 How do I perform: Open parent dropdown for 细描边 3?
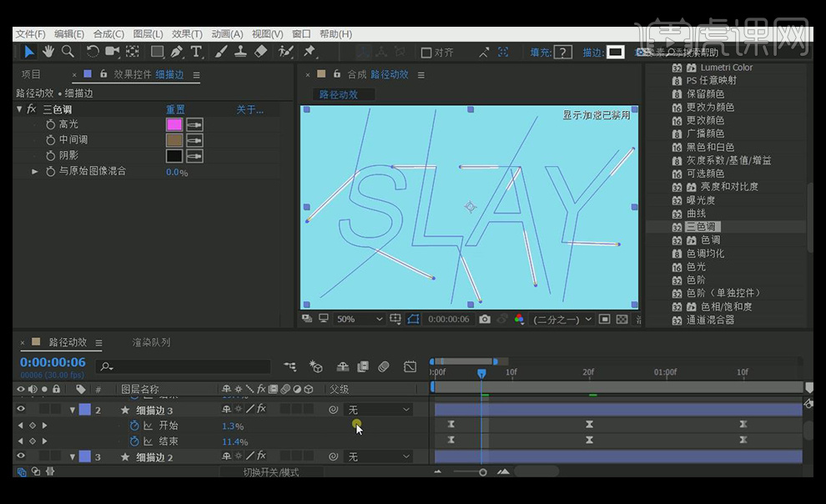[380, 410]
